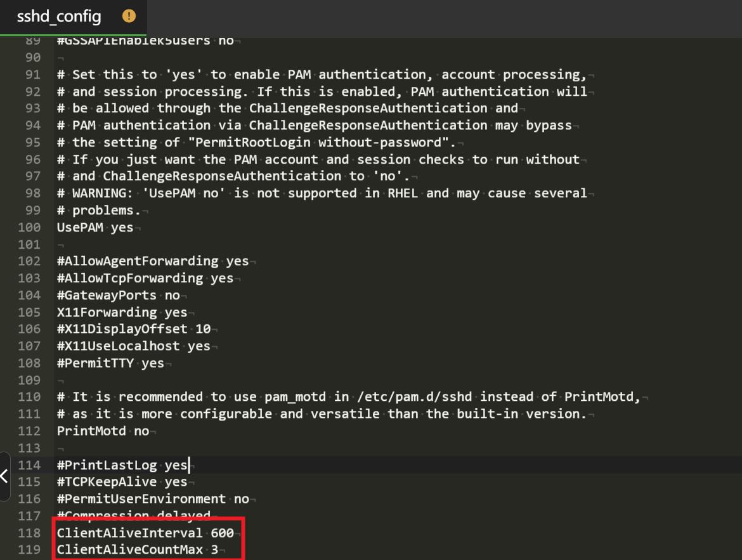This screenshot has width=742, height=560.
Task: Select the sshd_config file tab
Action: pyautogui.click(x=59, y=16)
